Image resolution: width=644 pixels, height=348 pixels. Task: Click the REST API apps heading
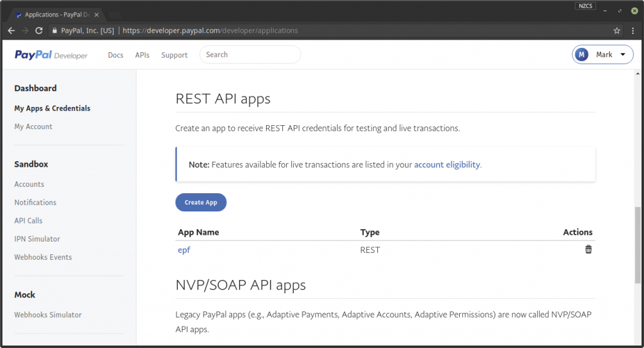pos(223,99)
